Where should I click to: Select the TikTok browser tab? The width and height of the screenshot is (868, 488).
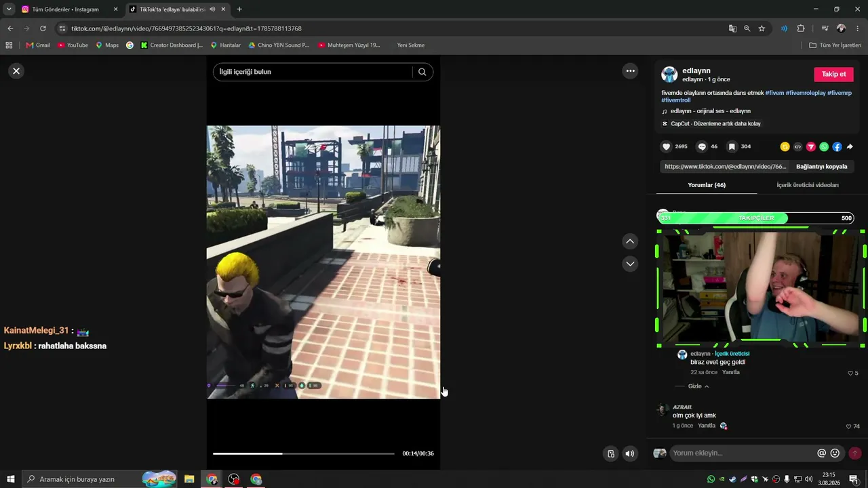click(178, 9)
